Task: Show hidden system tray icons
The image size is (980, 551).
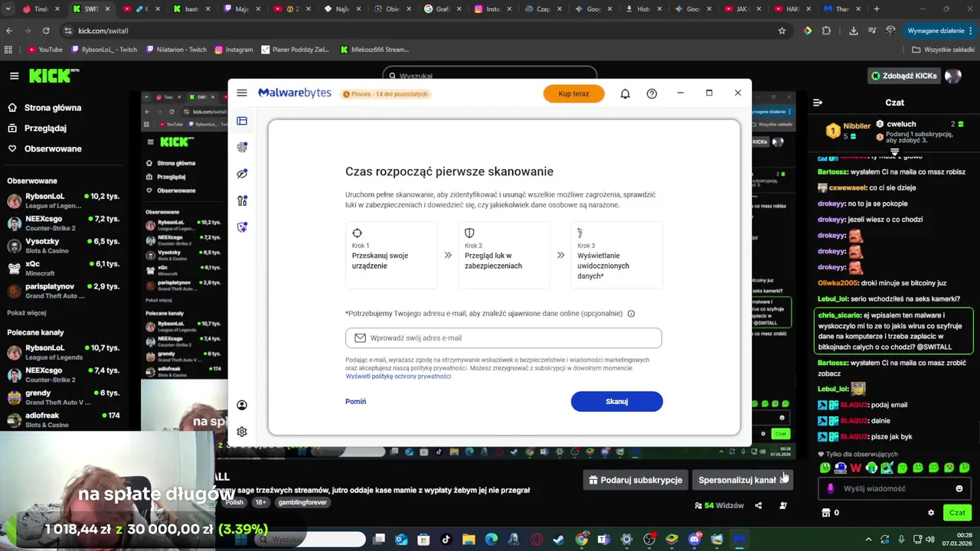Action: (x=868, y=540)
